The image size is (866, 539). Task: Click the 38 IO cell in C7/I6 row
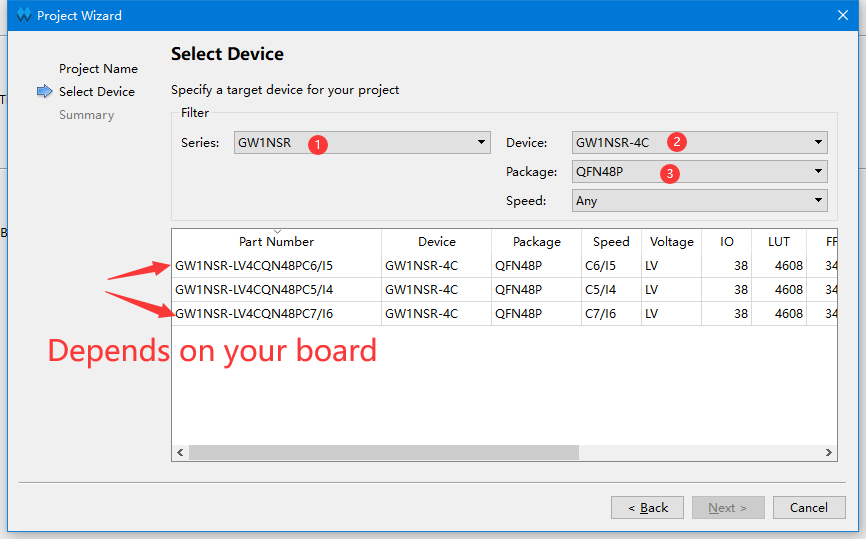(x=726, y=314)
